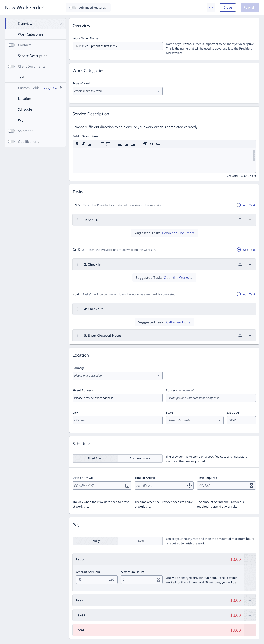This screenshot has width=264, height=644.
Task: Enable the Shipment section toggle
Action: click(x=11, y=131)
